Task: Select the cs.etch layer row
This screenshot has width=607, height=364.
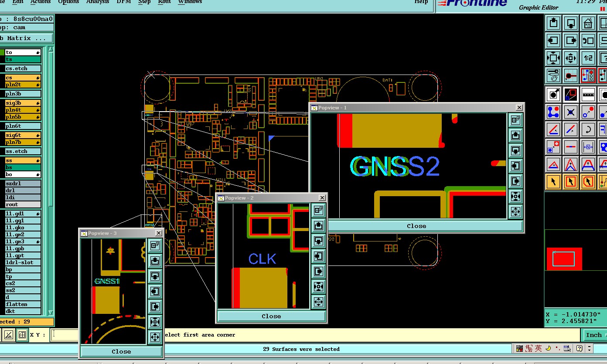Action: [x=23, y=68]
